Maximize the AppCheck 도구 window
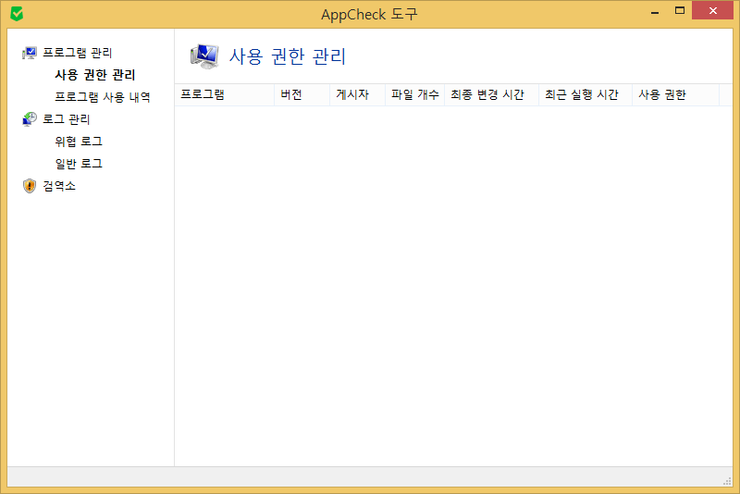This screenshot has width=740, height=494. coord(680,10)
